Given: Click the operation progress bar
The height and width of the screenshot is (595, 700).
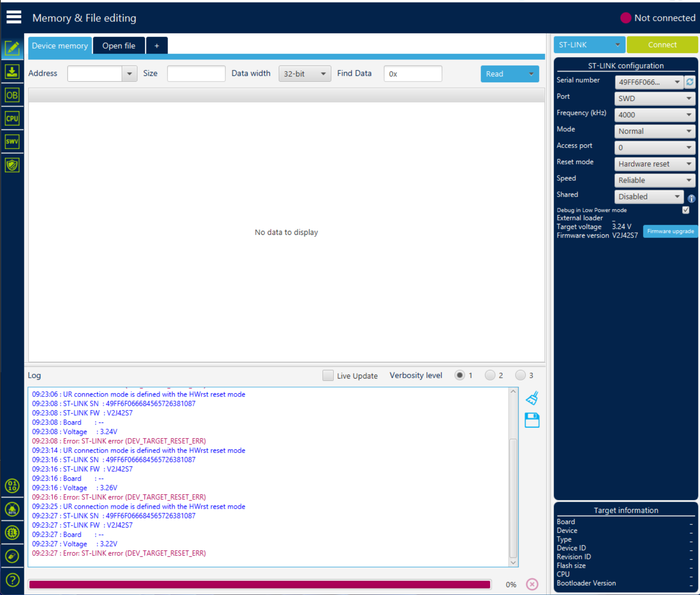Looking at the screenshot, I should 260,584.
